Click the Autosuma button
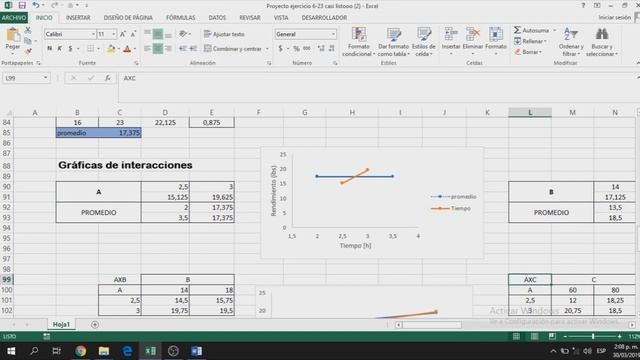This screenshot has width=640, height=360. (531, 31)
